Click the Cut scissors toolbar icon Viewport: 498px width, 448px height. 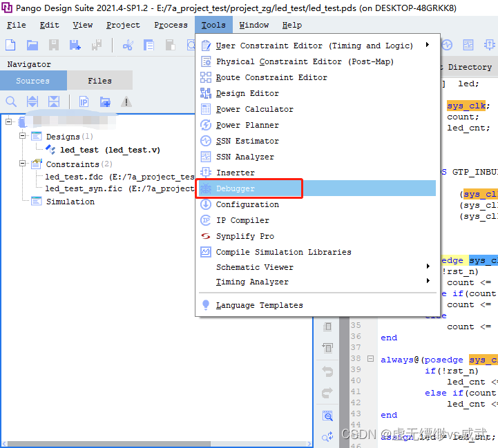[128, 45]
